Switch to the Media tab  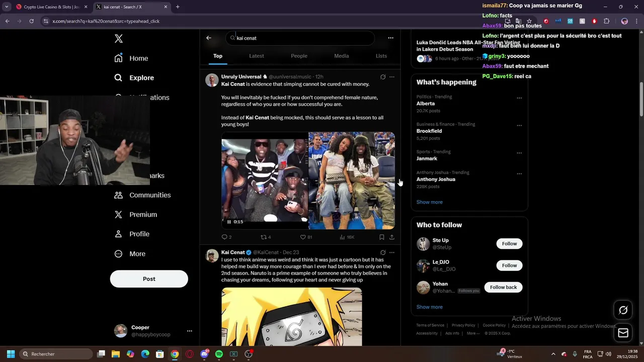click(342, 56)
